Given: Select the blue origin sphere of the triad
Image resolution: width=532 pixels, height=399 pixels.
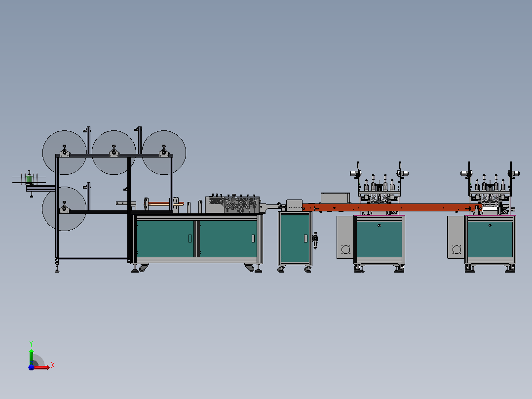Looking at the screenshot, I should (31, 367).
